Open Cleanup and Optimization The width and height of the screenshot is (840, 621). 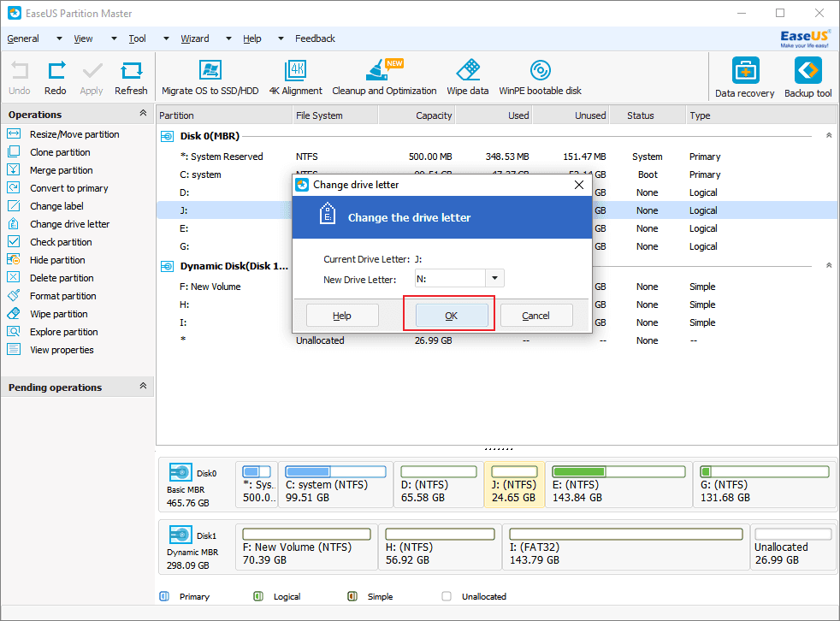(x=384, y=78)
